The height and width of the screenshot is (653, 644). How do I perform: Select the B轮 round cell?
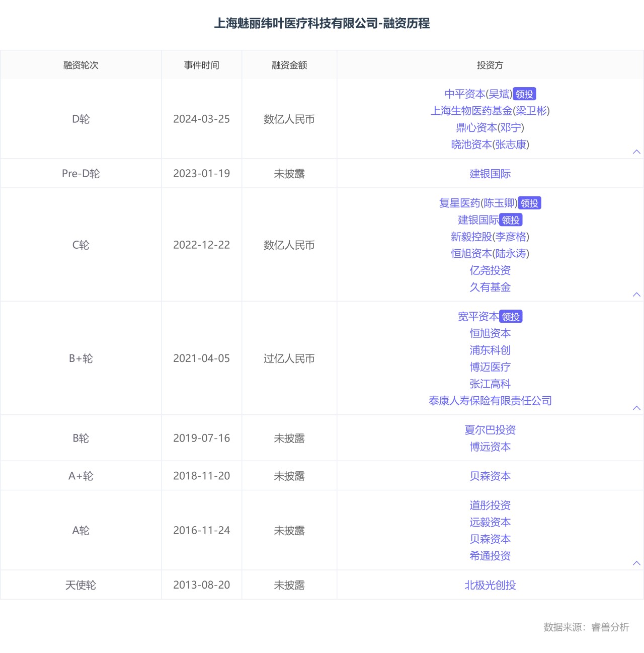[80, 439]
